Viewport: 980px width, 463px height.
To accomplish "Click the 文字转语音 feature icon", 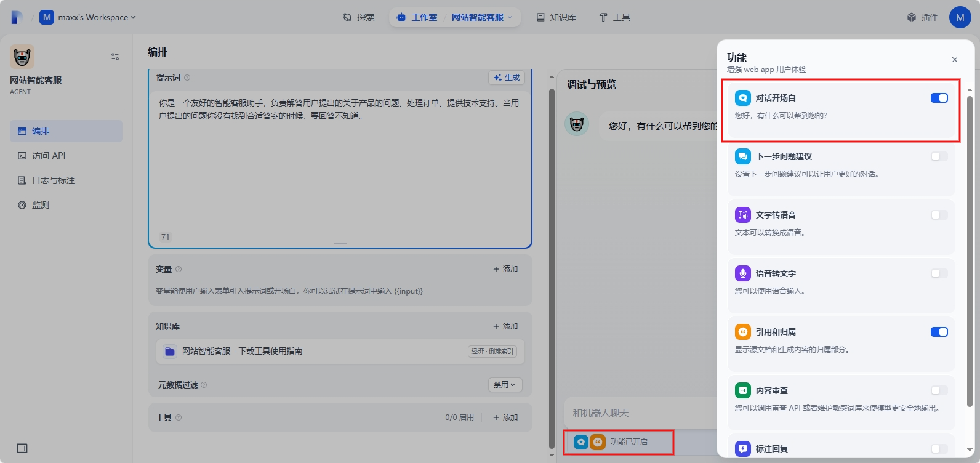I will click(743, 215).
